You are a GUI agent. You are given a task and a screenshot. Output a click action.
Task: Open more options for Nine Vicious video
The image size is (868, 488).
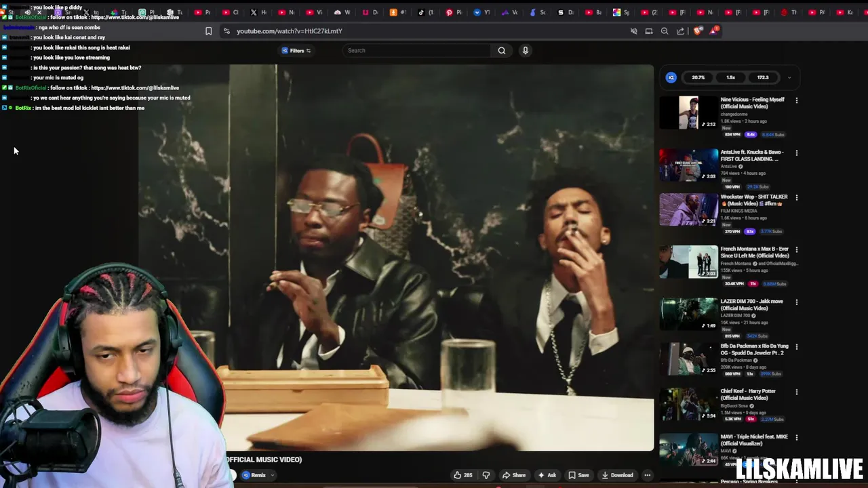pos(796,100)
